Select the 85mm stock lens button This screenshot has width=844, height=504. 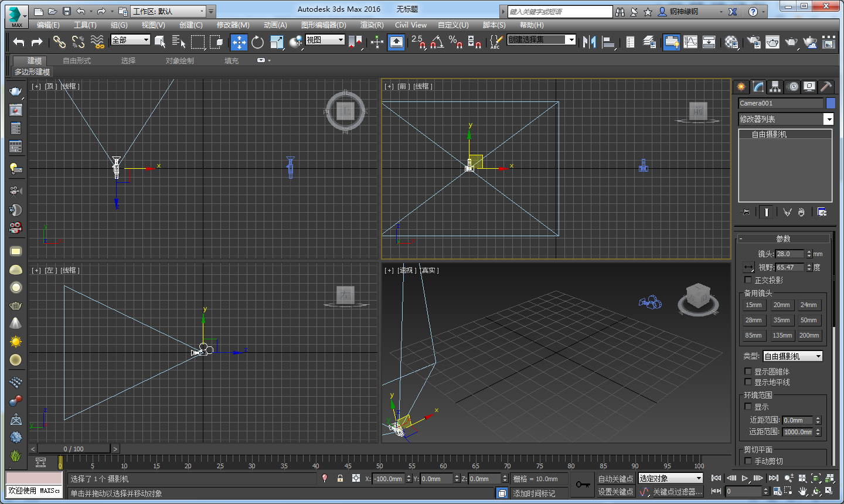click(x=754, y=336)
